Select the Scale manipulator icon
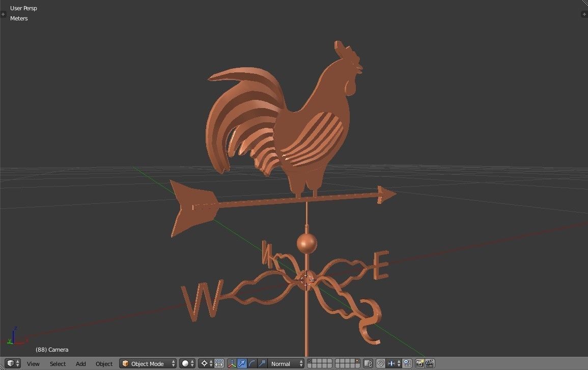The image size is (588, 370). pyautogui.click(x=262, y=363)
